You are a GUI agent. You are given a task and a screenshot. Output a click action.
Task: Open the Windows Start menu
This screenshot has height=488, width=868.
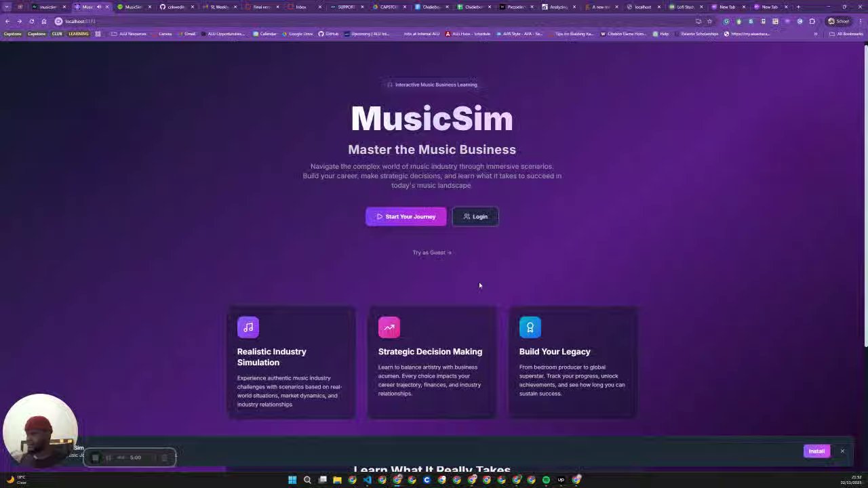click(x=292, y=480)
